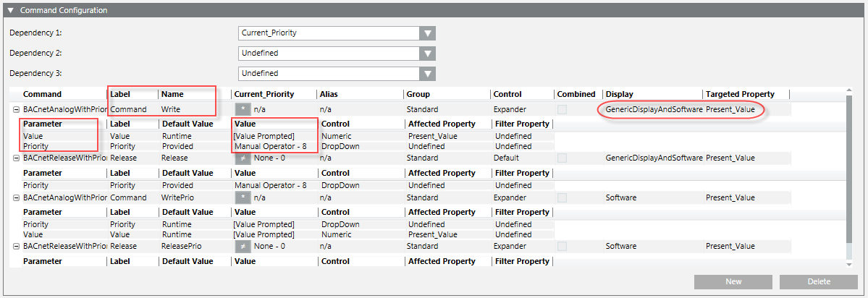Click the not-equal icon in the Release row

tap(243, 158)
